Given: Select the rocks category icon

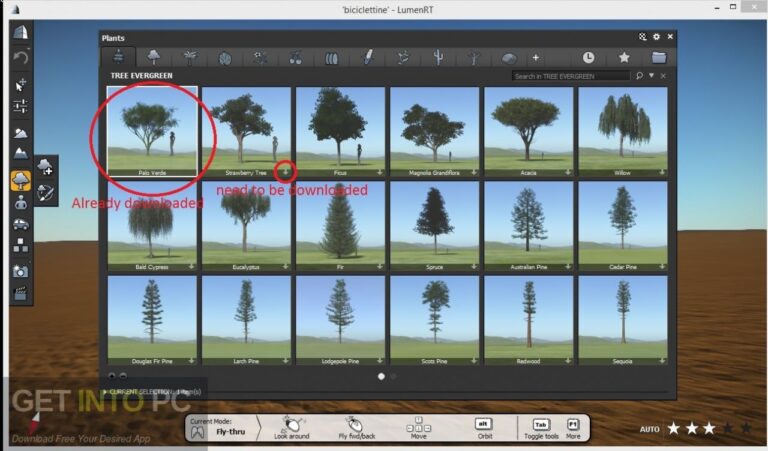Looking at the screenshot, I should [x=509, y=58].
